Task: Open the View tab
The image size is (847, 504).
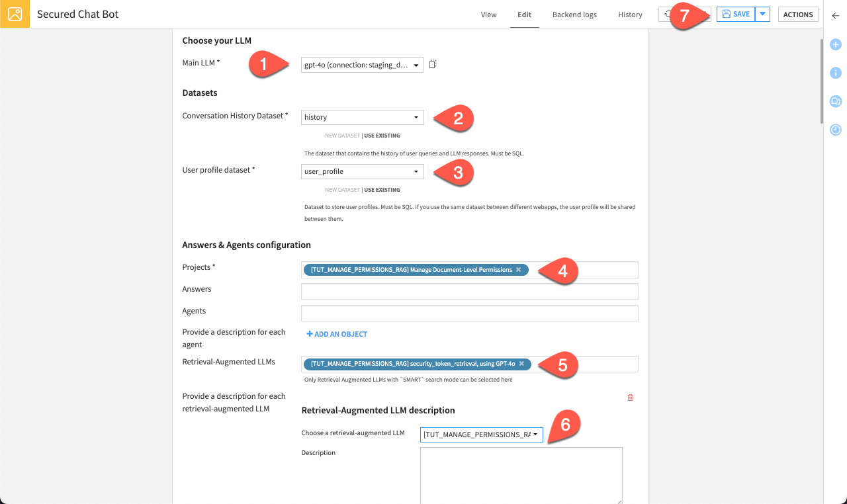Action: click(x=488, y=15)
